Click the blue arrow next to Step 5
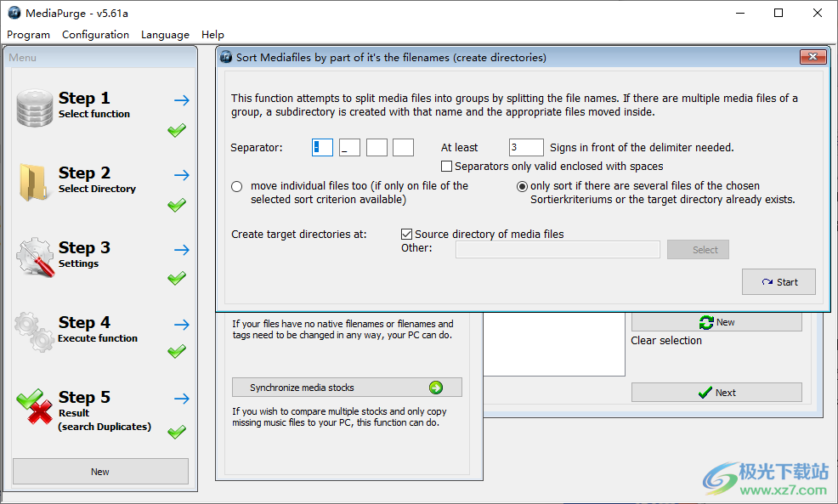 click(182, 398)
